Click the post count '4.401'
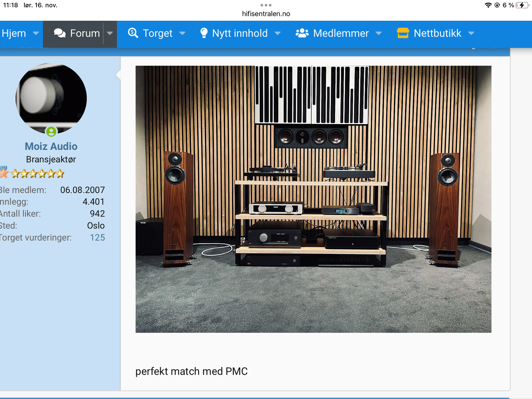 pyautogui.click(x=93, y=202)
